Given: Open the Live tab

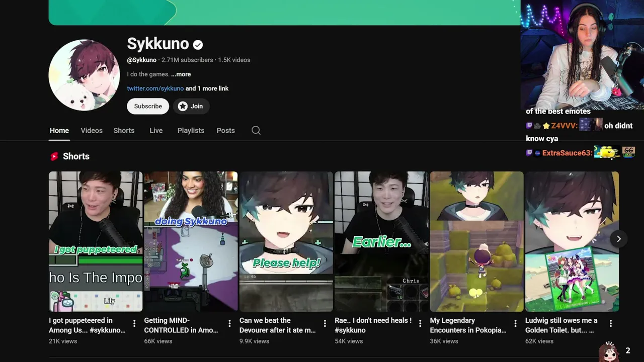Looking at the screenshot, I should [156, 130].
